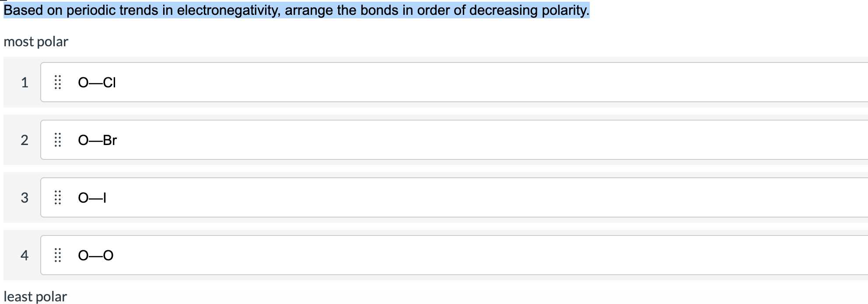
Task: Click the row number 3 label
Action: tap(24, 198)
